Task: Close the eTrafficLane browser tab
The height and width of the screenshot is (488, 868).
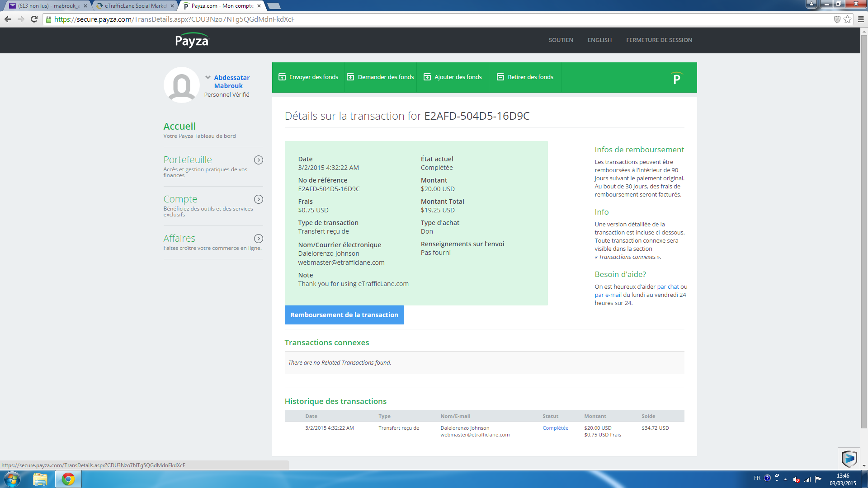Action: 172,6
